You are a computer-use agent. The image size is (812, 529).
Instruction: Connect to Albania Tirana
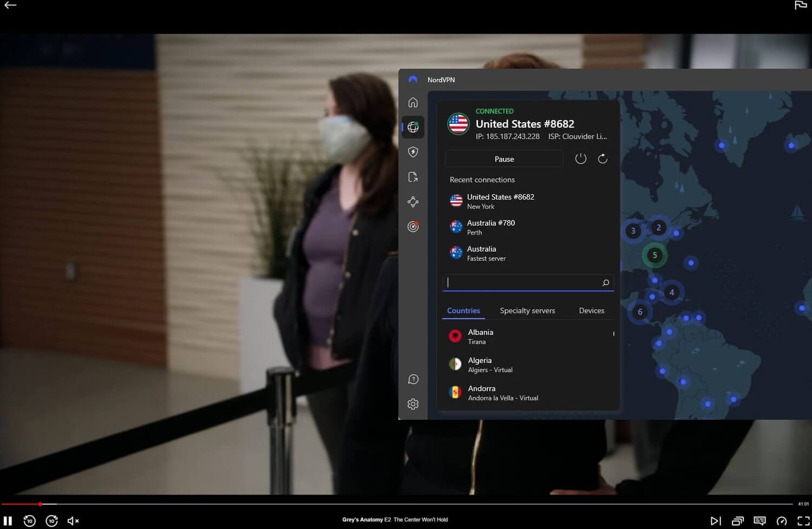pos(528,336)
